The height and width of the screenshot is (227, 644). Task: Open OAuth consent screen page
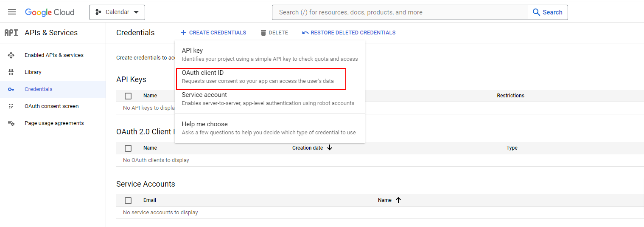pos(53,106)
